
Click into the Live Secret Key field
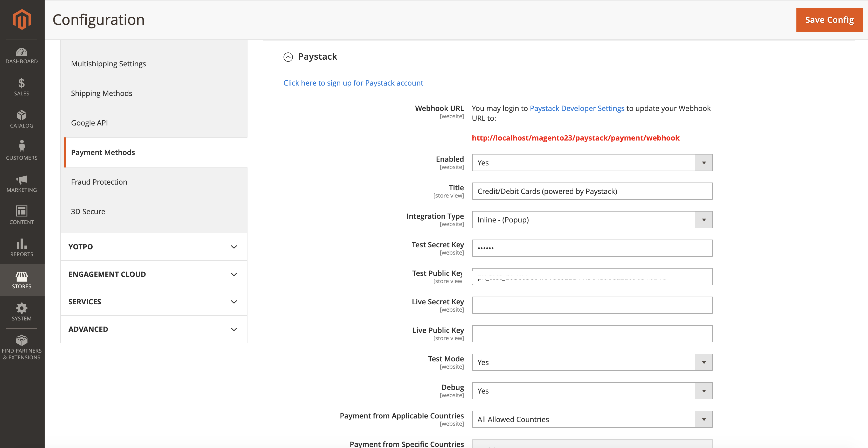[x=592, y=305]
